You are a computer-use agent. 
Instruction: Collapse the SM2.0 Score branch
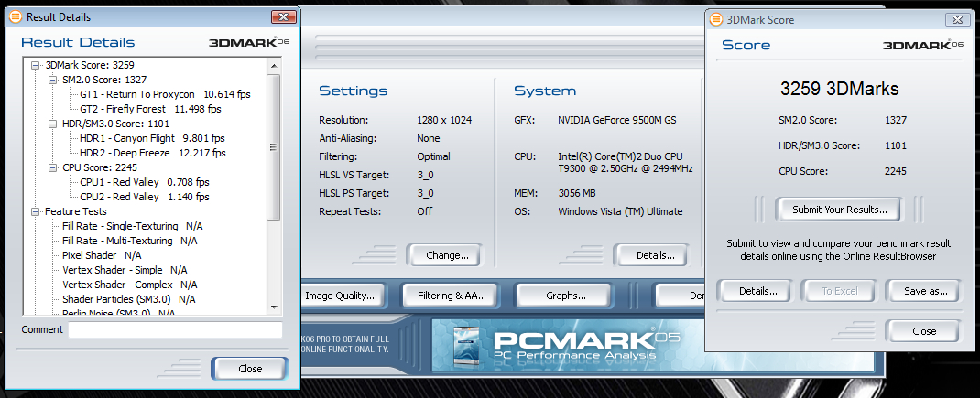53,80
